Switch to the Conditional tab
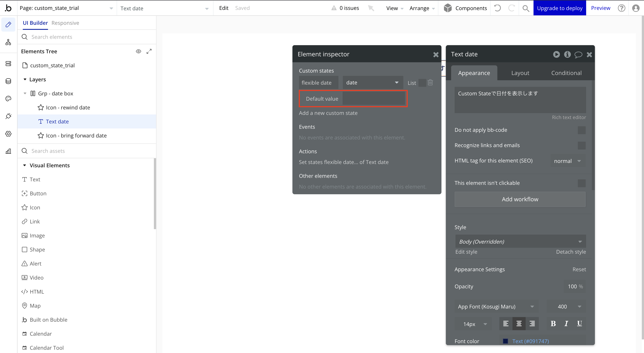 pyautogui.click(x=566, y=73)
